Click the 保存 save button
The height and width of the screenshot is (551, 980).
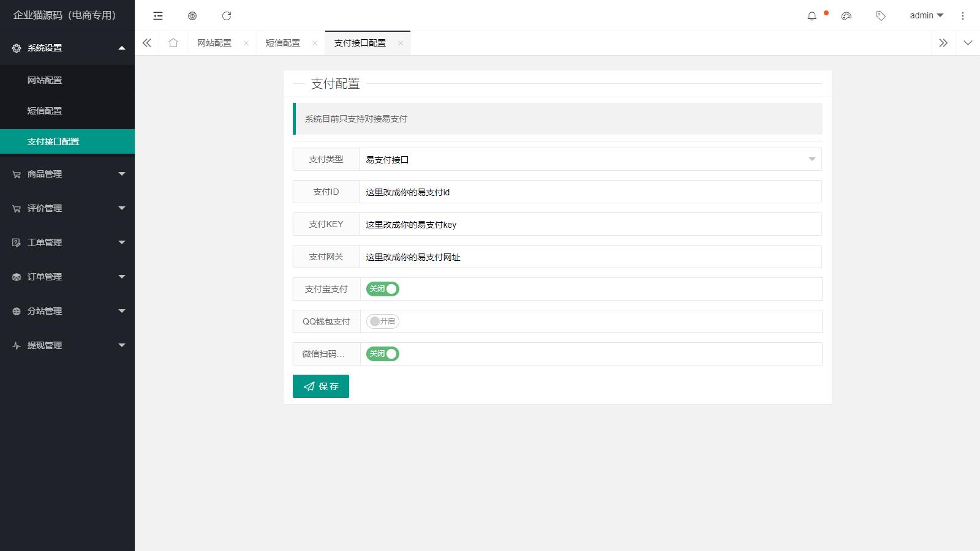[x=321, y=386]
